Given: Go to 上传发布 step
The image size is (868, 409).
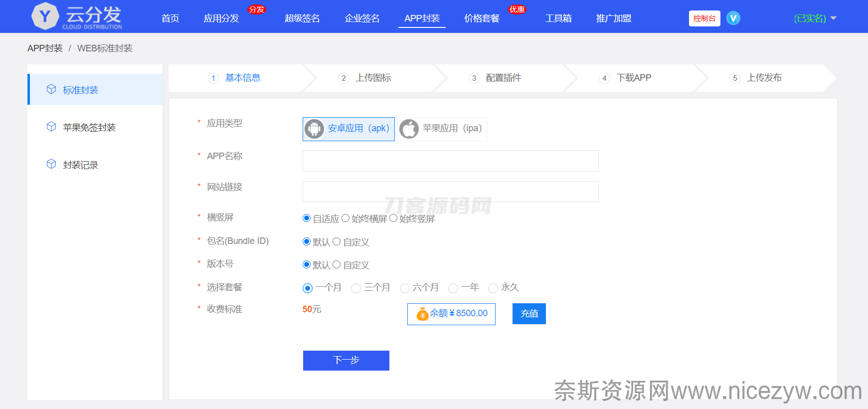Looking at the screenshot, I should [764, 78].
